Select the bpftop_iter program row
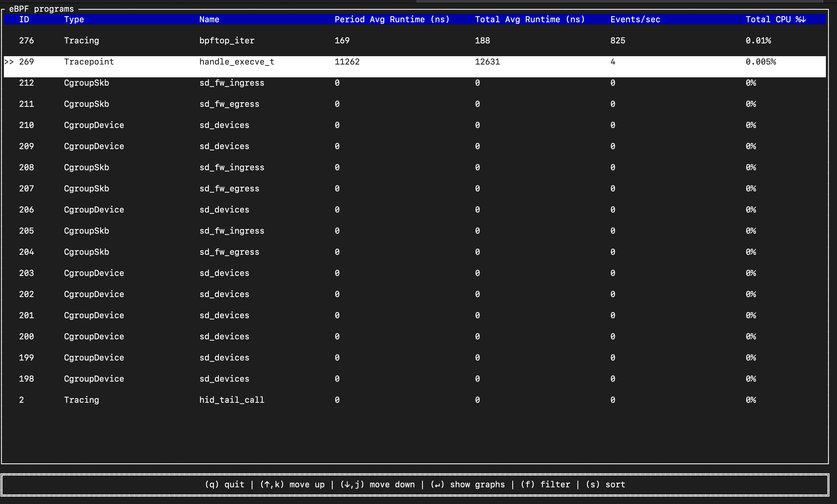The width and height of the screenshot is (837, 504). (227, 41)
